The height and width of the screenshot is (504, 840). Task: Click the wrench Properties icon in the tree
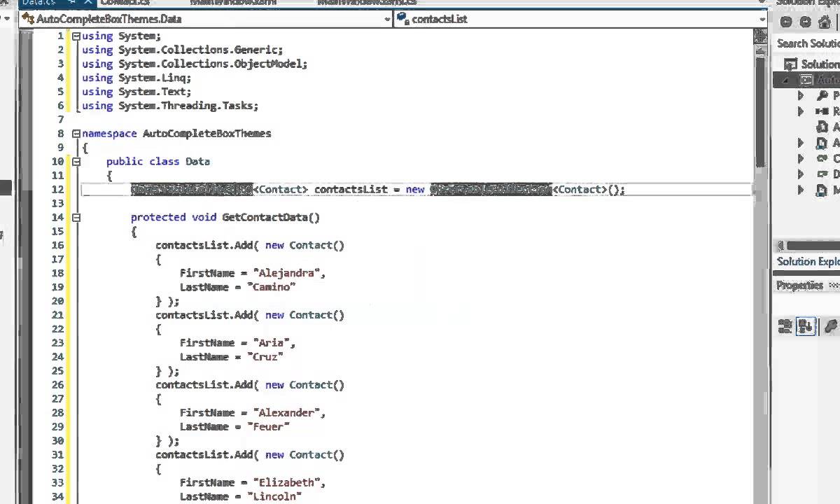point(822,95)
